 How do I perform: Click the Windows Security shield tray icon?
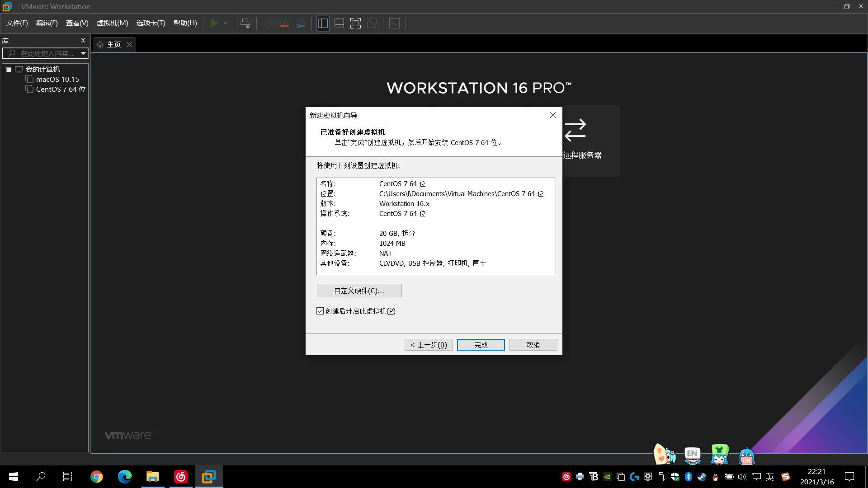[675, 477]
